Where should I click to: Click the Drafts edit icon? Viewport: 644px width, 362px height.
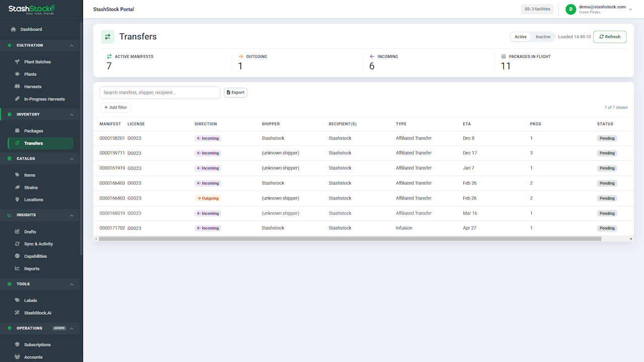[x=17, y=232]
